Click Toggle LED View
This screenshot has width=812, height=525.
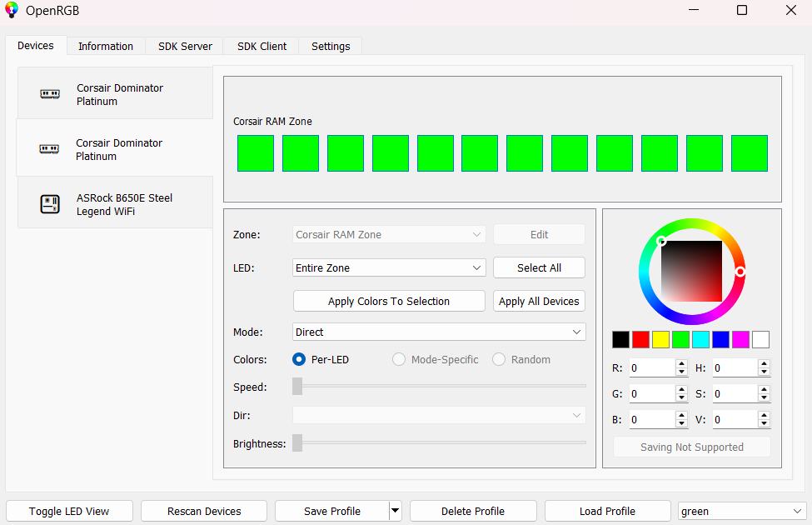pos(69,511)
